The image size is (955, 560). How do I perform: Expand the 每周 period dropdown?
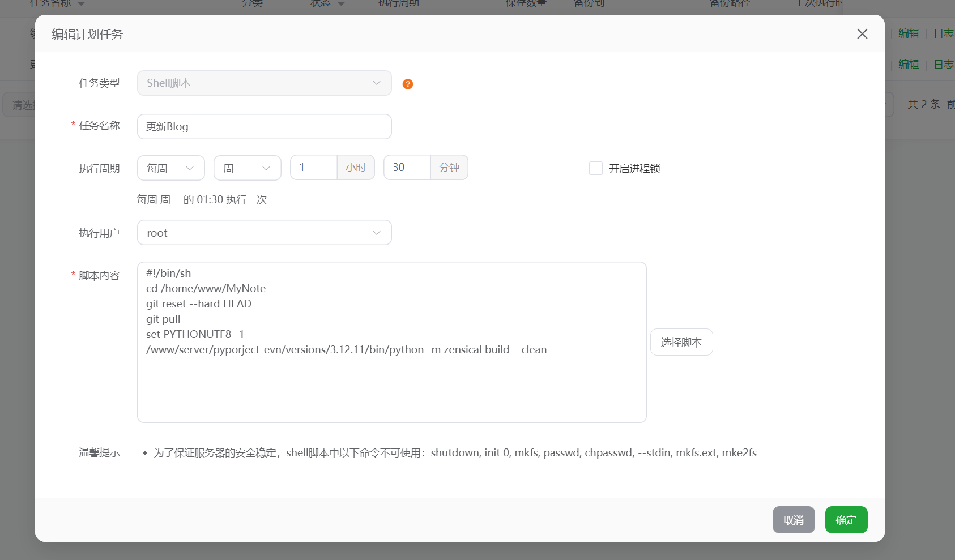(x=170, y=168)
